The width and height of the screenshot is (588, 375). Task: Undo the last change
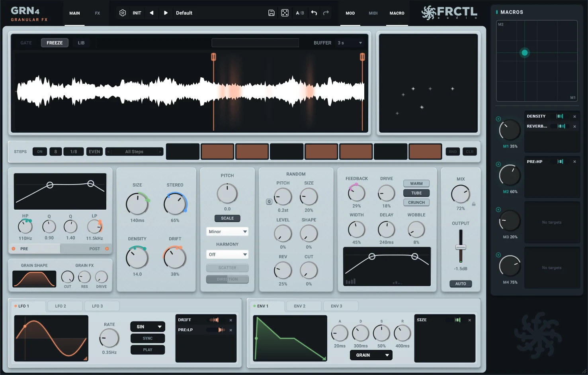pyautogui.click(x=314, y=13)
